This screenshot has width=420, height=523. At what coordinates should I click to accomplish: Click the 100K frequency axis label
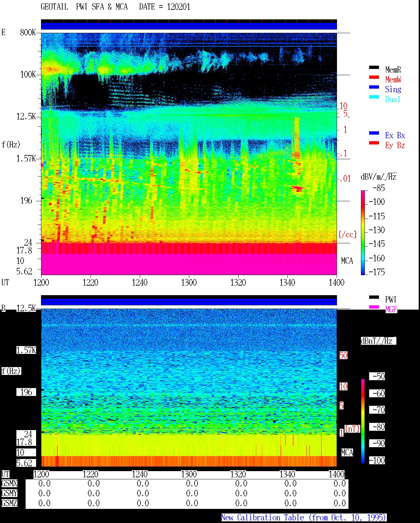point(28,74)
